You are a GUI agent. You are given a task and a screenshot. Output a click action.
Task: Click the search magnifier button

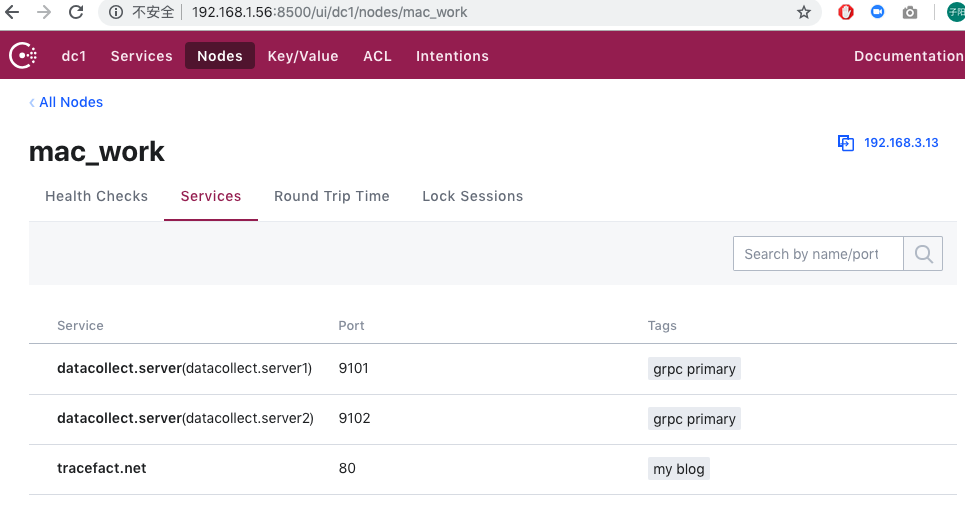(923, 254)
